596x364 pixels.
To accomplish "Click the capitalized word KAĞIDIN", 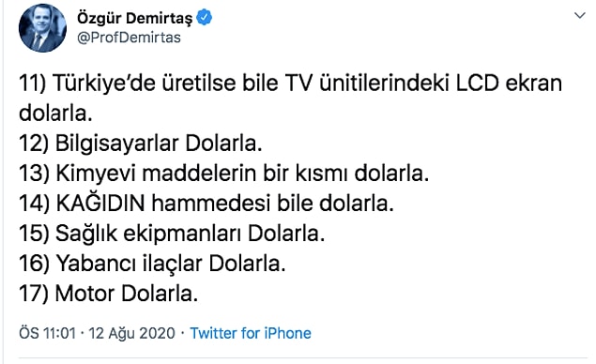I will click(100, 203).
